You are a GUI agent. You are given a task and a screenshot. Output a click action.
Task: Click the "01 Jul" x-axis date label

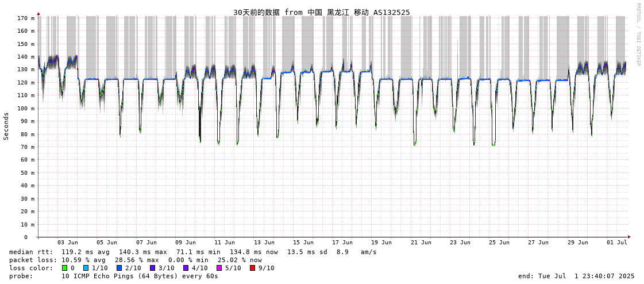617,243
